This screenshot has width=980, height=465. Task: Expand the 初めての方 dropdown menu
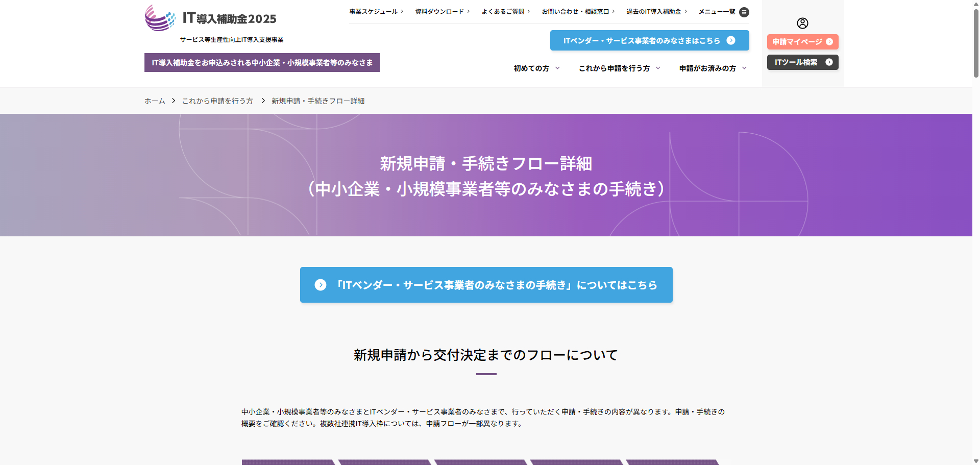(x=536, y=68)
